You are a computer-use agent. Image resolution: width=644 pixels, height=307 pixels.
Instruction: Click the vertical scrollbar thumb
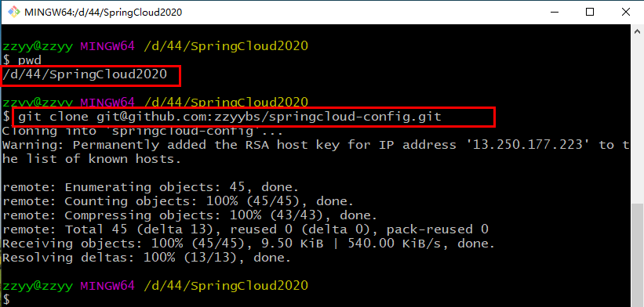(637, 255)
